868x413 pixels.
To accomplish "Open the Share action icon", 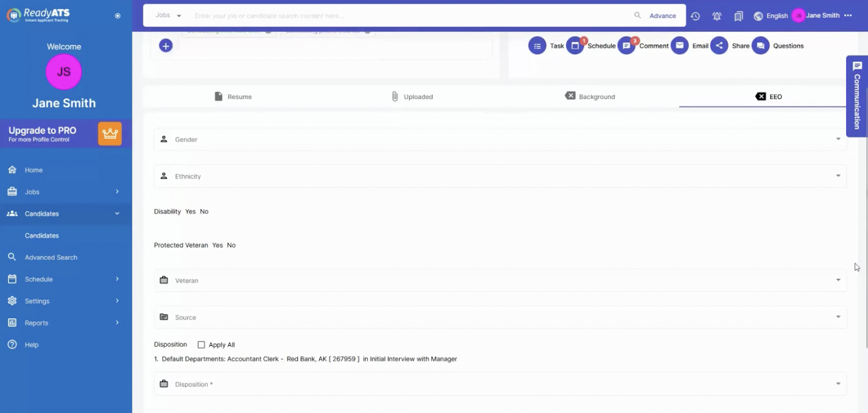I will click(719, 46).
